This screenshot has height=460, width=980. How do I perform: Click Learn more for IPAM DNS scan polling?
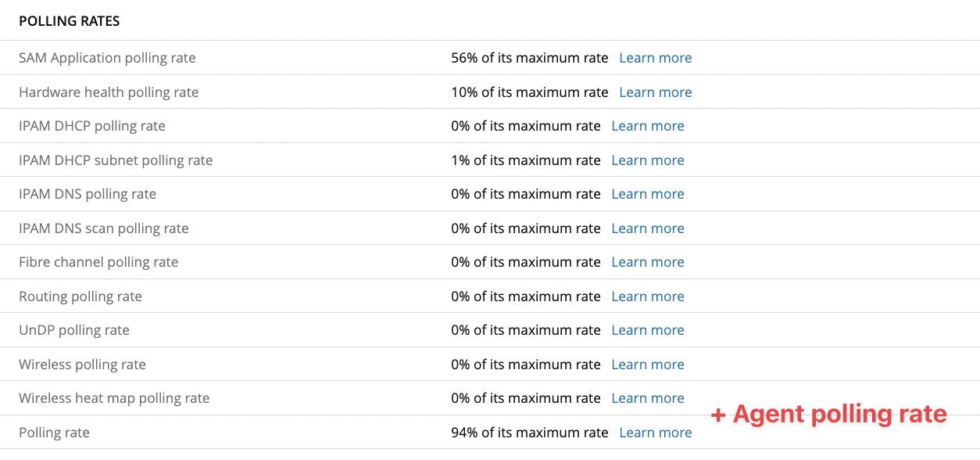pos(647,228)
